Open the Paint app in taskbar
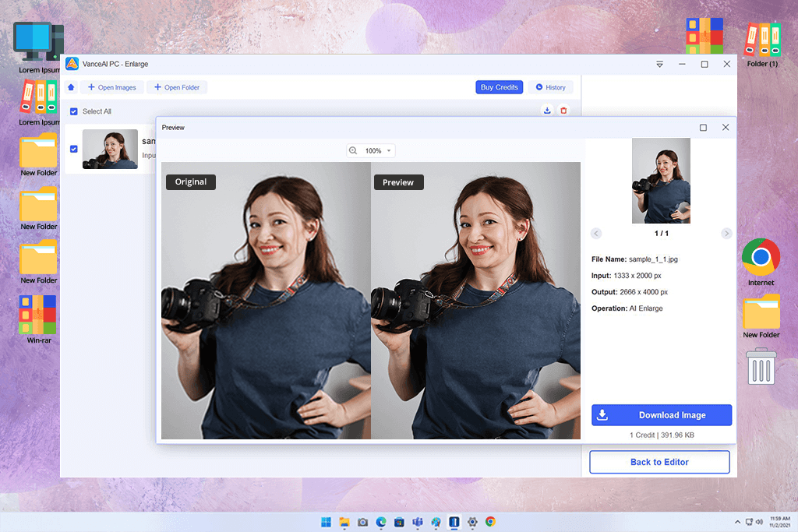The height and width of the screenshot is (532, 798). (x=436, y=522)
